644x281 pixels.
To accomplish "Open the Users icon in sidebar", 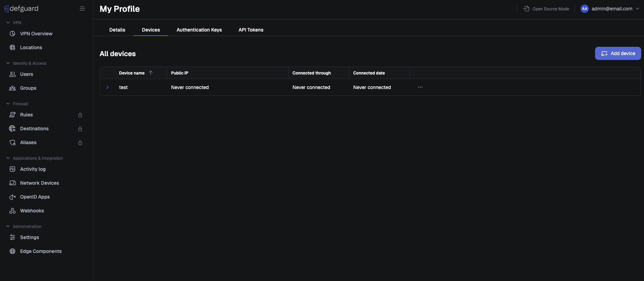I will pos(12,74).
